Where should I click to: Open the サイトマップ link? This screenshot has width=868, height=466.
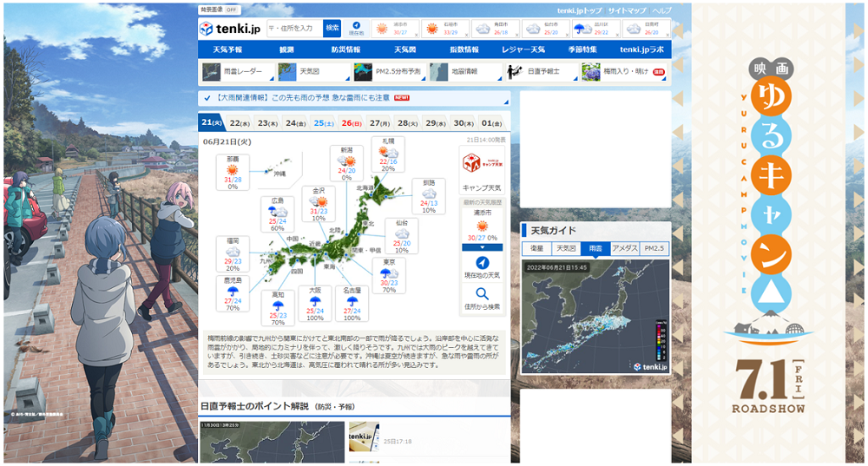(627, 10)
